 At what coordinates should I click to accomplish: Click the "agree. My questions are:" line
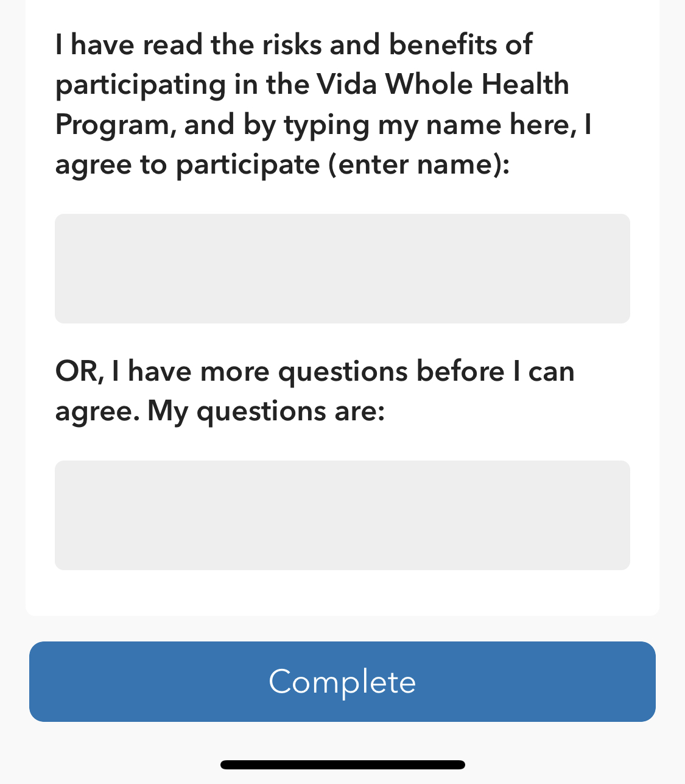click(x=220, y=412)
